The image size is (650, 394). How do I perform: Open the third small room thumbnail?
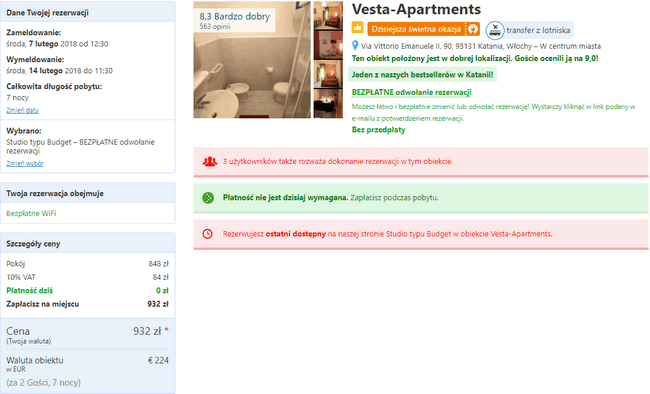(x=328, y=74)
